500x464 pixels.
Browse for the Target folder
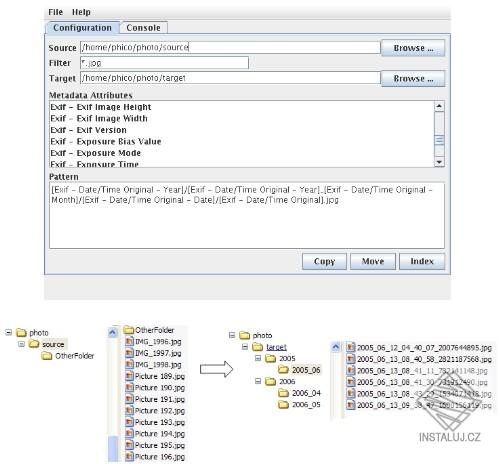click(x=413, y=79)
